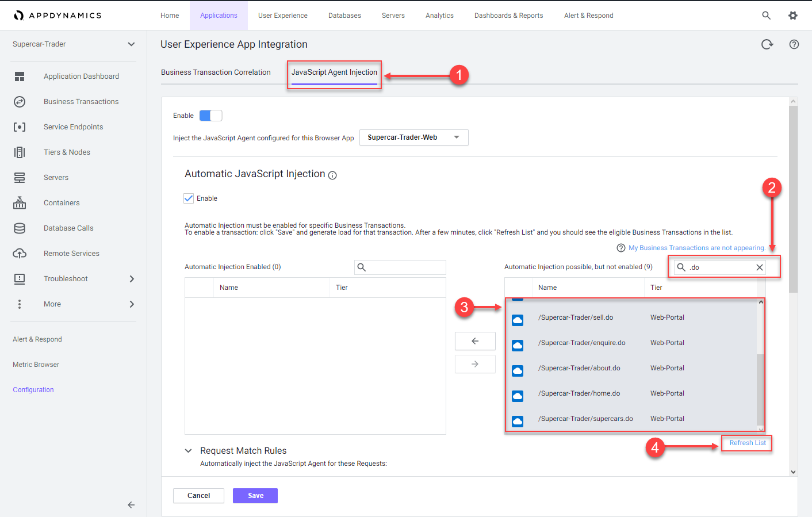Move selected transactions with left arrow button

[x=475, y=341]
